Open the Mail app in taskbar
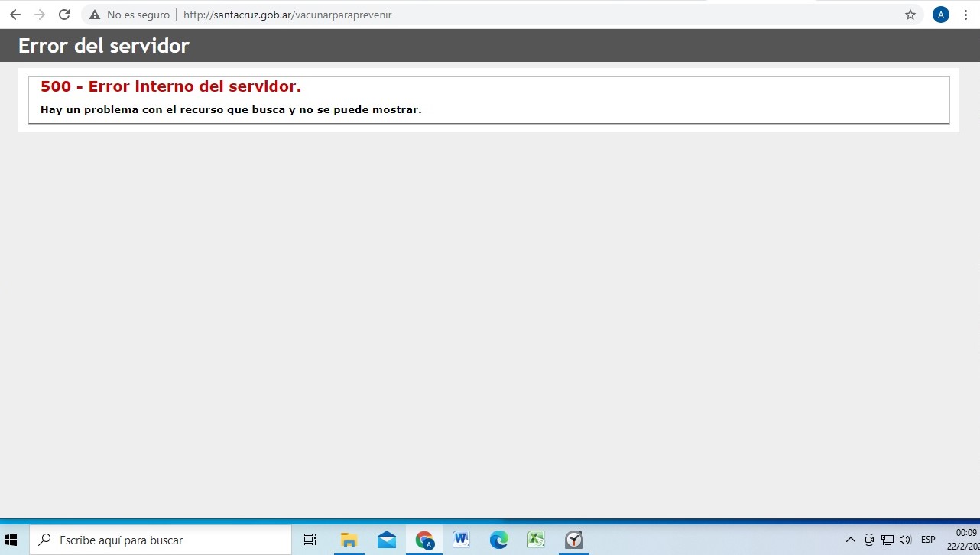The image size is (980, 555). click(387, 540)
